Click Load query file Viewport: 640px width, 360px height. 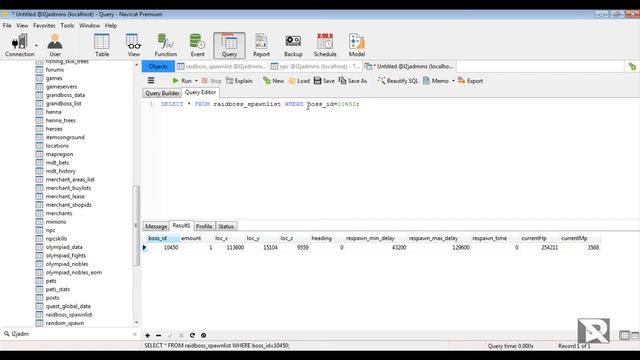coord(299,81)
